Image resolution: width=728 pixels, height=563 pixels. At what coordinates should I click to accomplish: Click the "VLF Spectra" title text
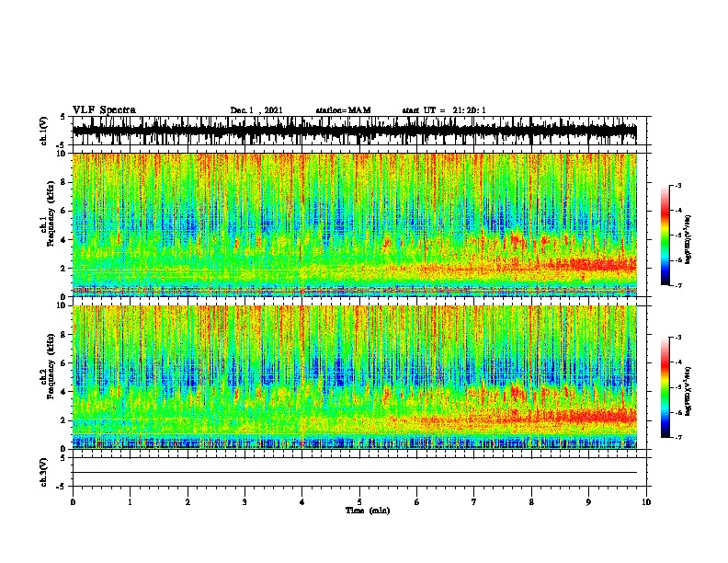104,110
